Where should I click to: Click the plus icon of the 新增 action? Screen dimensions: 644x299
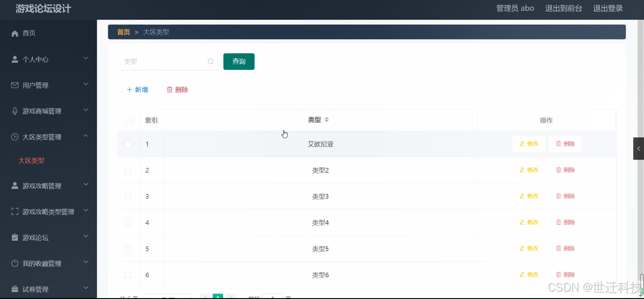[x=130, y=90]
